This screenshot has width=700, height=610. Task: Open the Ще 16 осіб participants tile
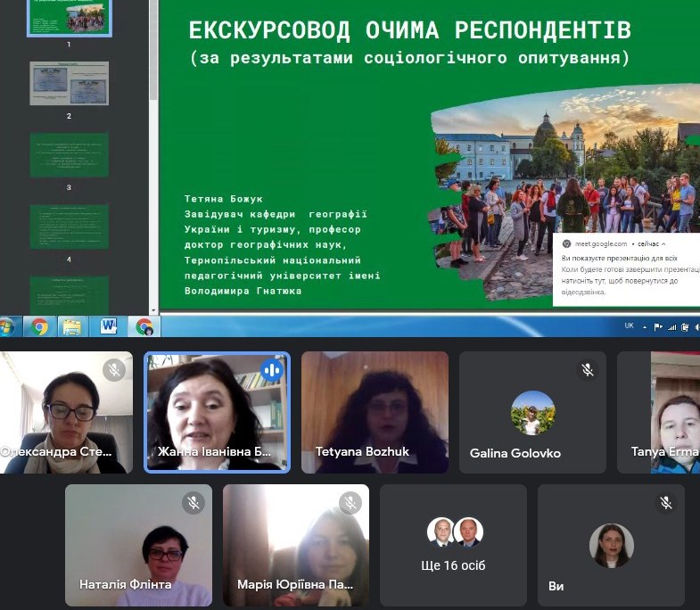click(x=454, y=545)
